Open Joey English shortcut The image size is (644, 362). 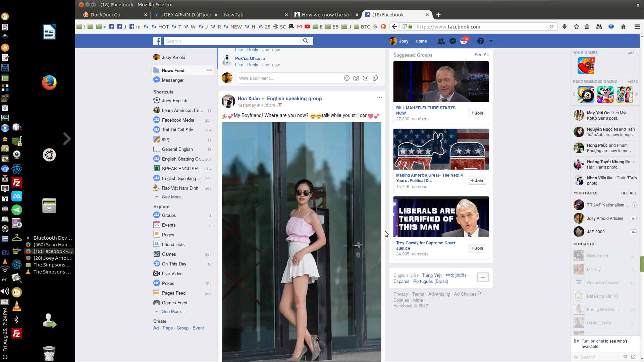click(x=174, y=101)
